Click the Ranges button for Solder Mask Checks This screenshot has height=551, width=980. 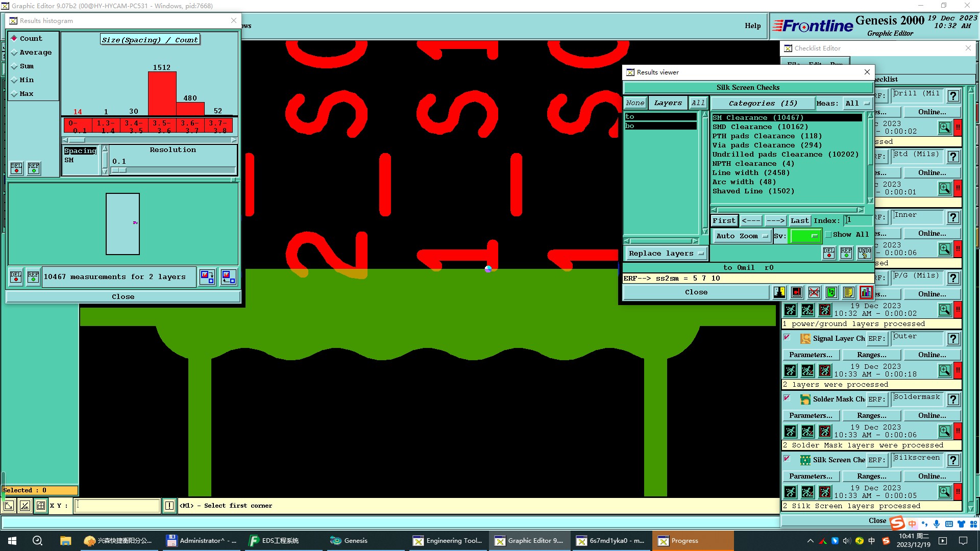(871, 416)
